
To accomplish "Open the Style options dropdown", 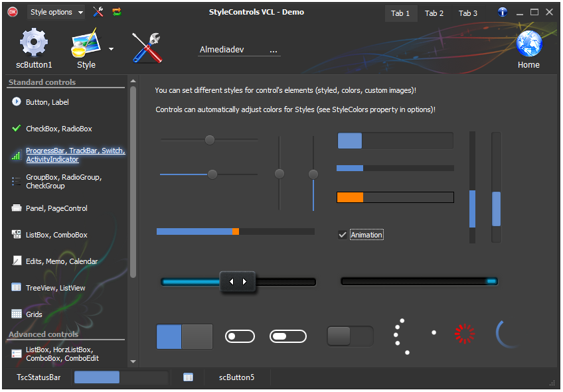I will [x=56, y=12].
